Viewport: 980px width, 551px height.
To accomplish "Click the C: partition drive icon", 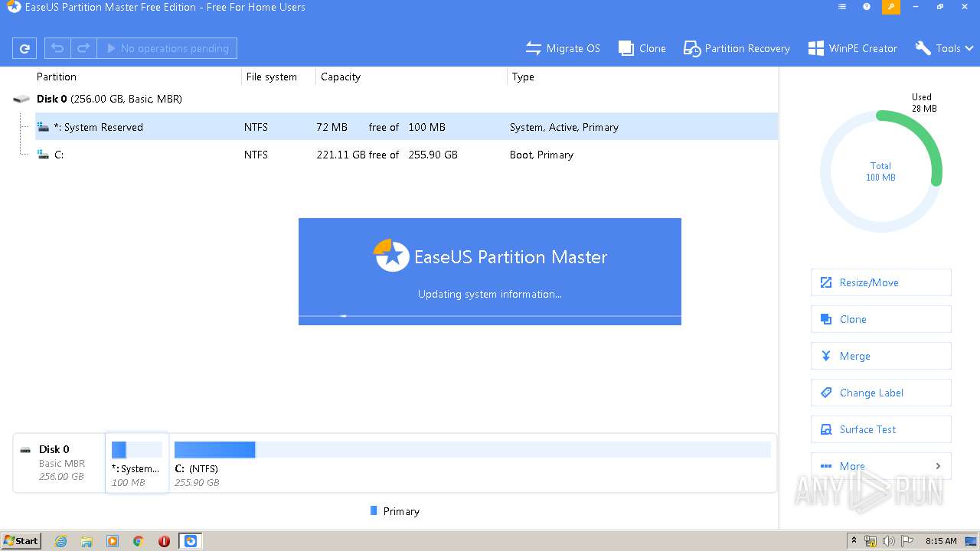I will pyautogui.click(x=44, y=155).
